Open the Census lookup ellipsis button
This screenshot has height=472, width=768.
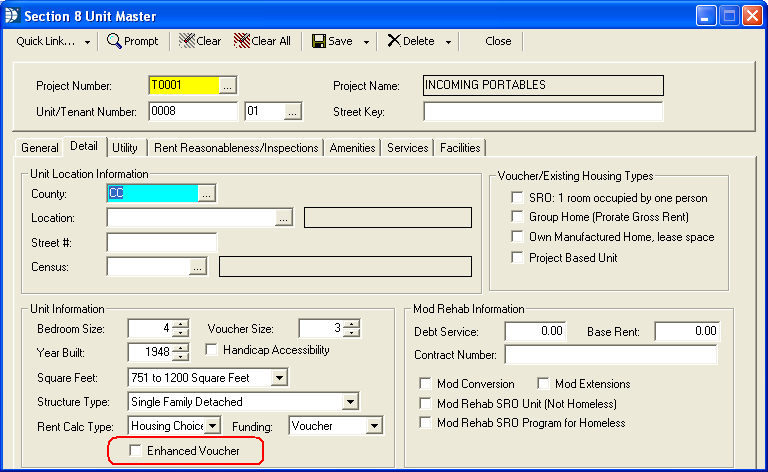pos(197,267)
